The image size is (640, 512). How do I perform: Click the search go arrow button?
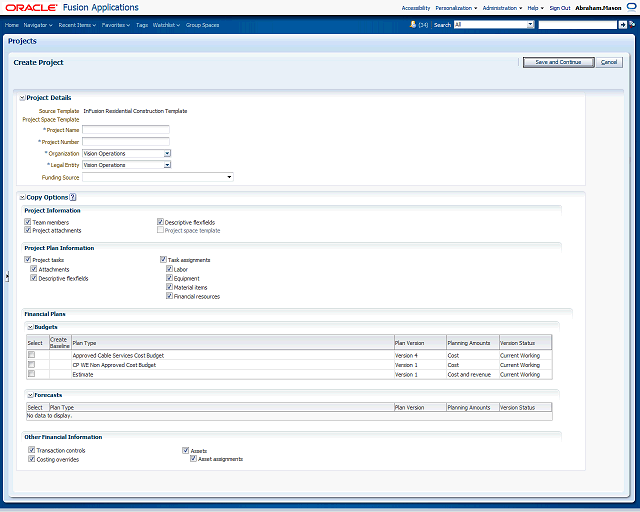[x=622, y=24]
